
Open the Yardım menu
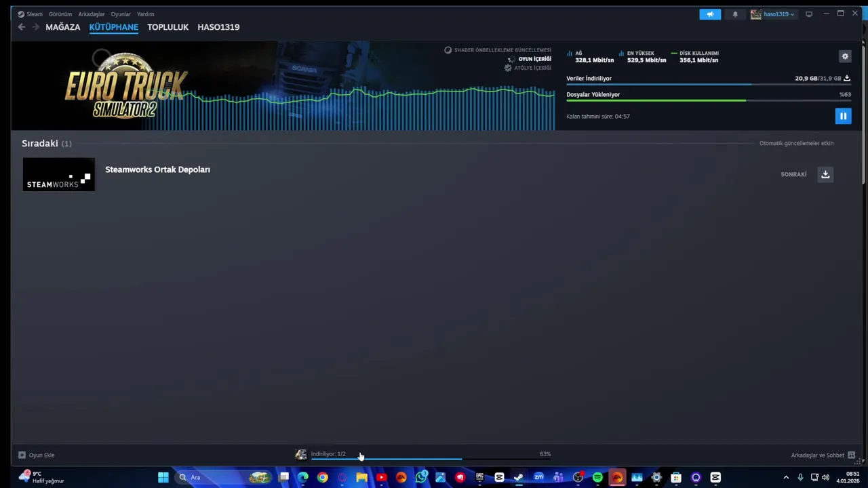pyautogui.click(x=145, y=14)
